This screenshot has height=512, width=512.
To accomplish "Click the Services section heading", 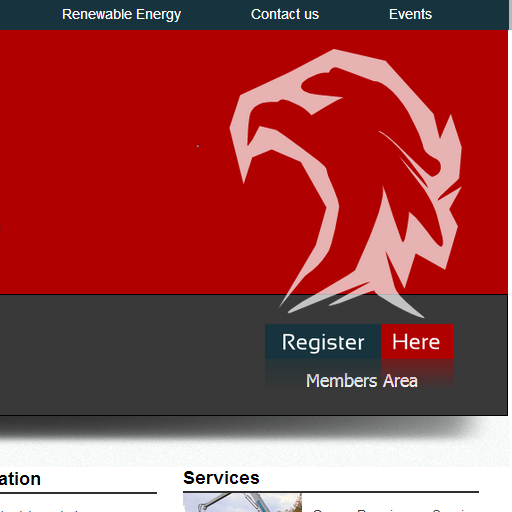I will coord(221,478).
